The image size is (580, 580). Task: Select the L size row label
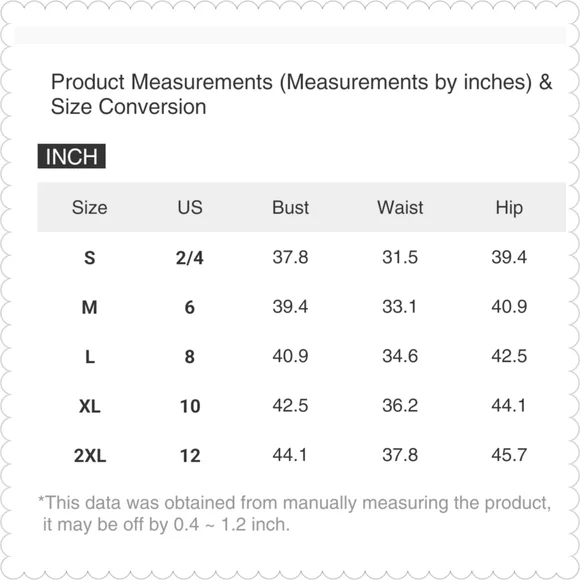(90, 357)
